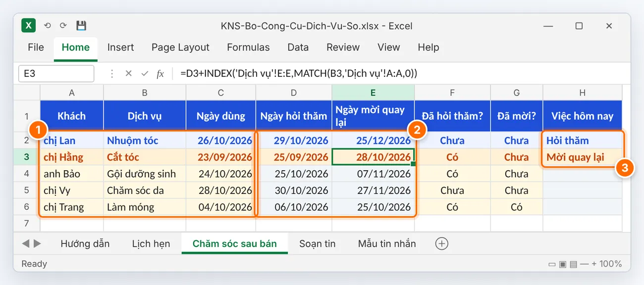Switch to Normal view in the status bar
The width and height of the screenshot is (644, 285).
[x=553, y=264]
